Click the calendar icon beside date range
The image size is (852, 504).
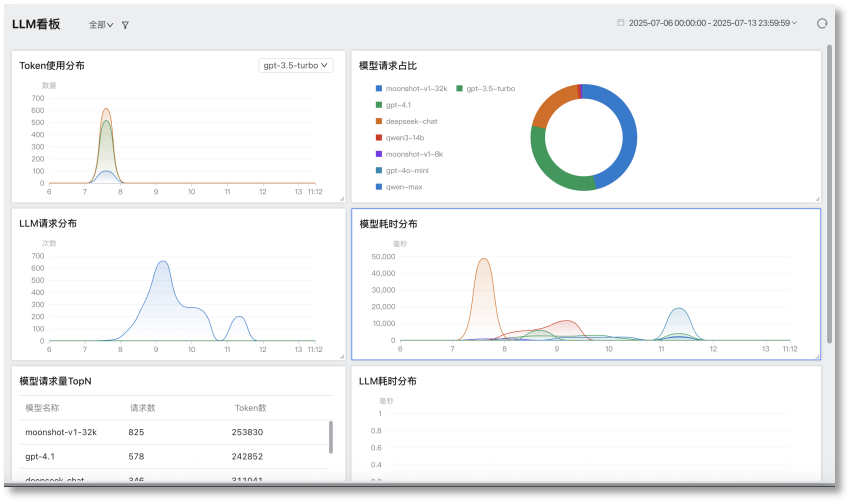tap(621, 22)
